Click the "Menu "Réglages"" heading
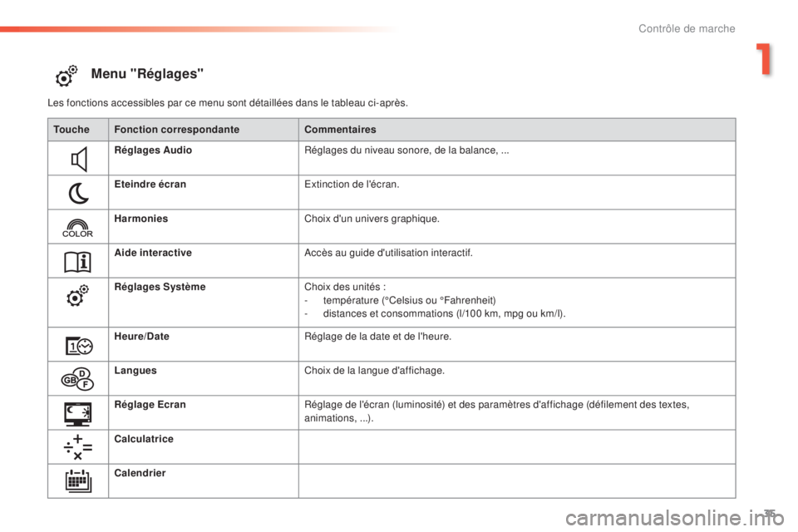This screenshot has width=798, height=532. click(x=147, y=74)
